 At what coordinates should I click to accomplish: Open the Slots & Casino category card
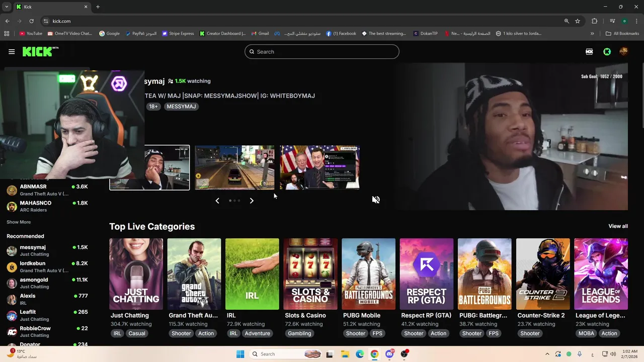[310, 274]
